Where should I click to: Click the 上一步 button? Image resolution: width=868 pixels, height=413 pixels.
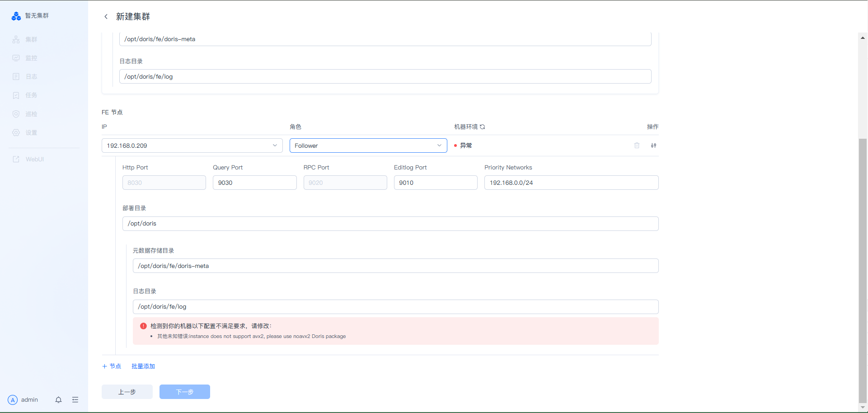[x=127, y=392]
